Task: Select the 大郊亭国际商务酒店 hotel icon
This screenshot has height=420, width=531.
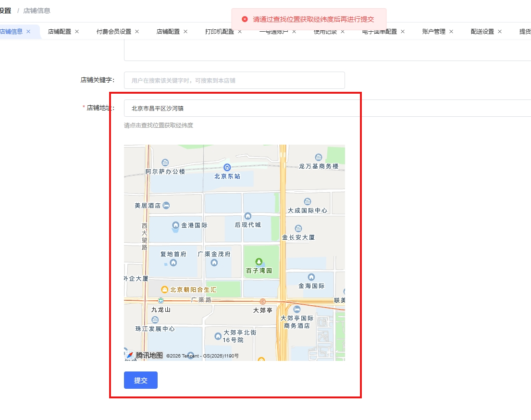Action: [x=297, y=309]
